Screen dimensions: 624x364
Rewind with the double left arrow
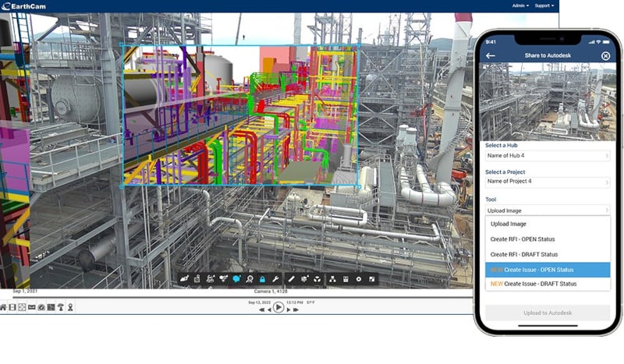coord(262,309)
